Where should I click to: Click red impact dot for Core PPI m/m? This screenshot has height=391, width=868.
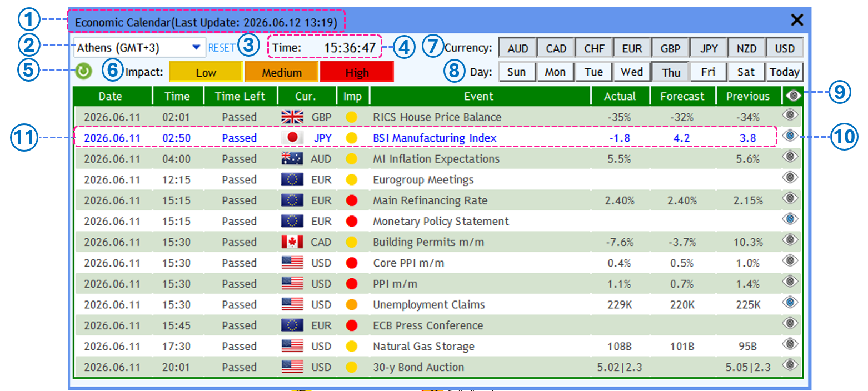click(351, 263)
